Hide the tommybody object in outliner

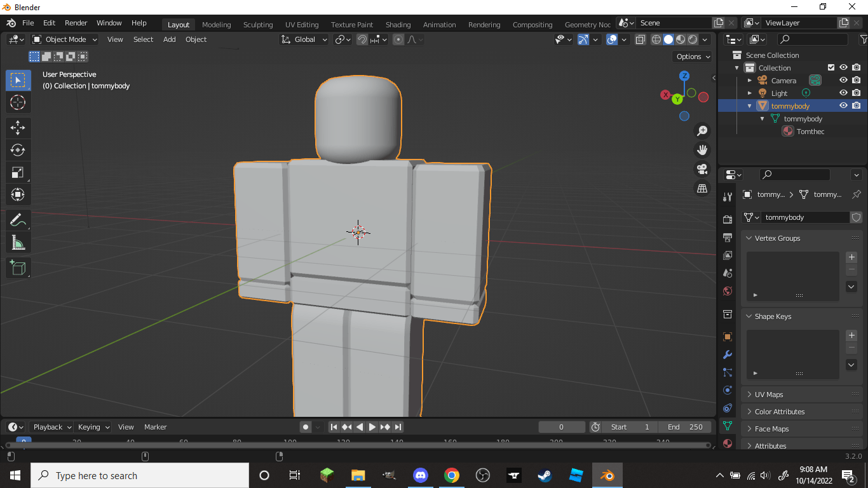(x=843, y=106)
